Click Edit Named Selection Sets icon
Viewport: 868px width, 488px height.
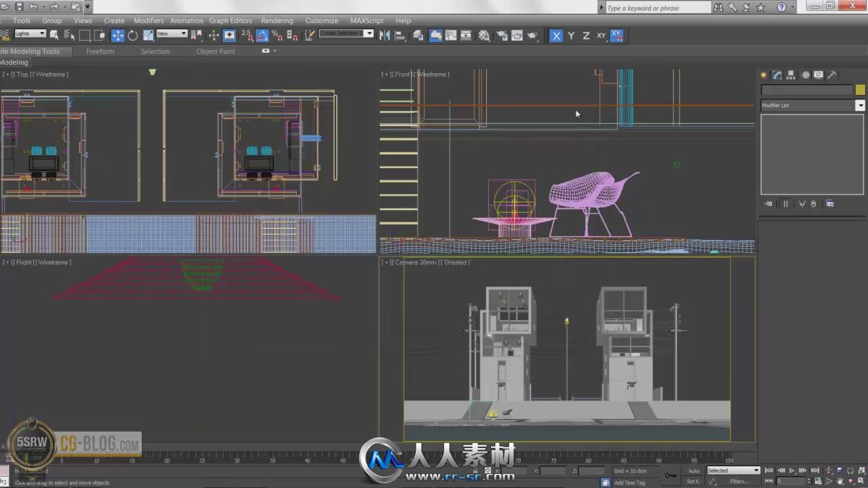point(309,35)
